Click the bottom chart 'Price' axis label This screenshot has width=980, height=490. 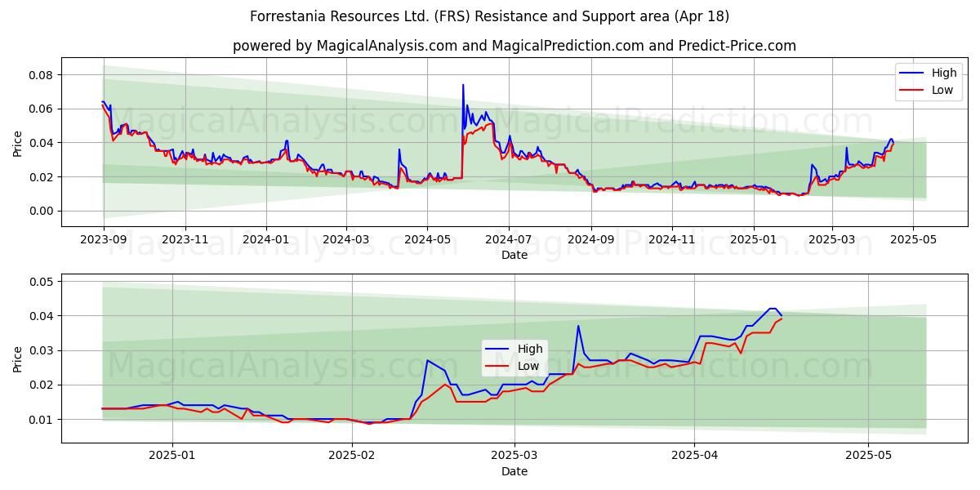[x=18, y=359]
